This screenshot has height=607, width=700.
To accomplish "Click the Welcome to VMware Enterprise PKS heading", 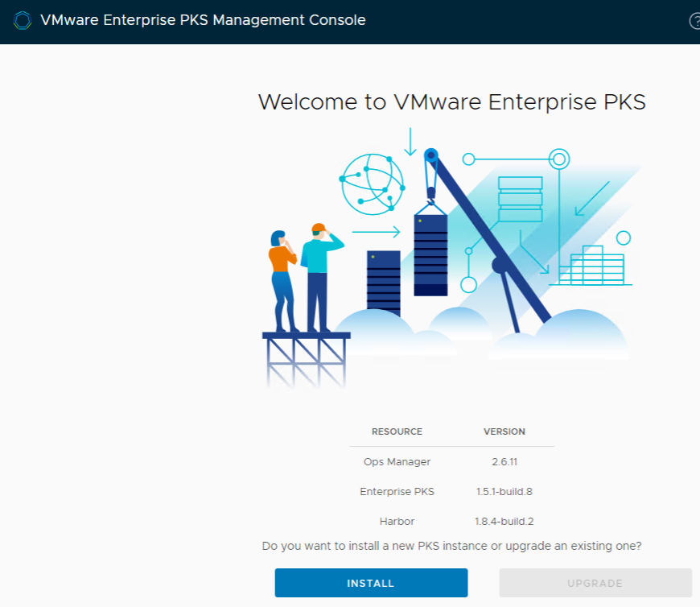I will tap(451, 102).
